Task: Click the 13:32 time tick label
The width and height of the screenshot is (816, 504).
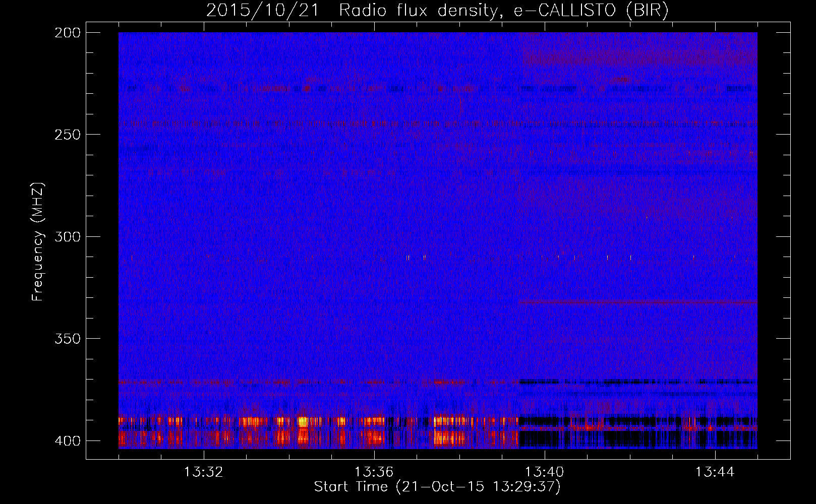Action: coord(204,472)
